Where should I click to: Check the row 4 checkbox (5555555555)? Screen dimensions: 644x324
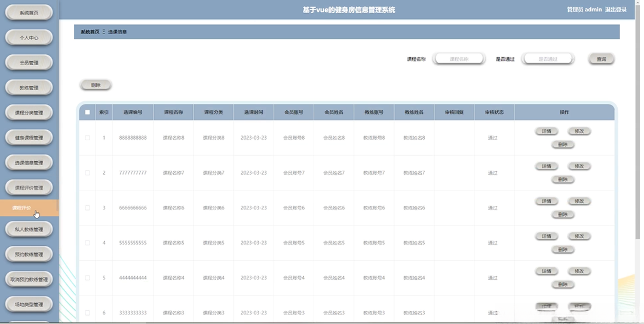pyautogui.click(x=87, y=243)
